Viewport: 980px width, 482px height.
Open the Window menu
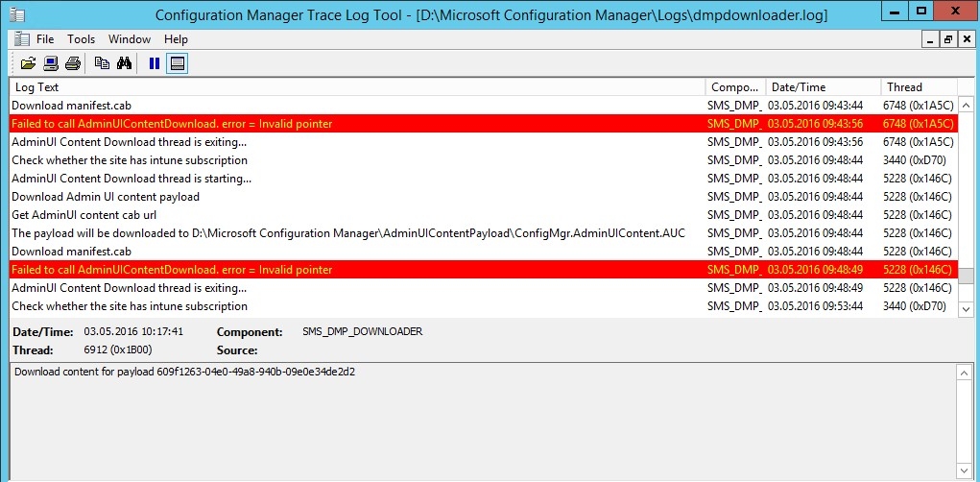130,39
